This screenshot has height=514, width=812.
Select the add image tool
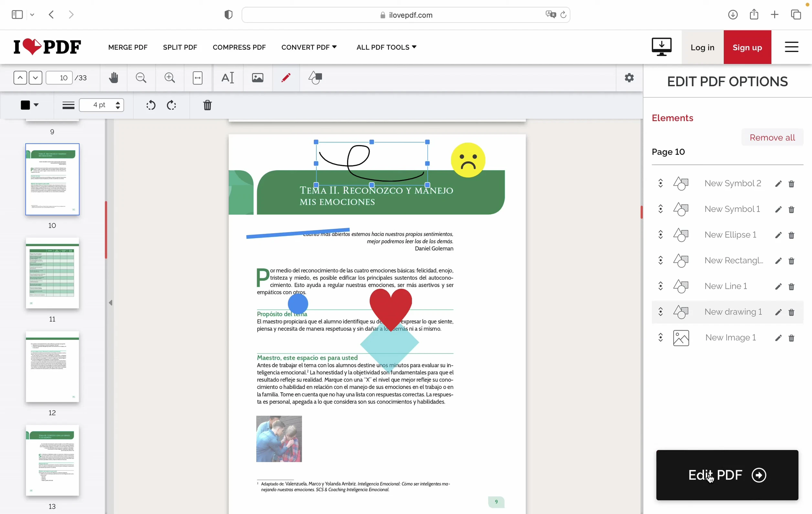tap(258, 78)
